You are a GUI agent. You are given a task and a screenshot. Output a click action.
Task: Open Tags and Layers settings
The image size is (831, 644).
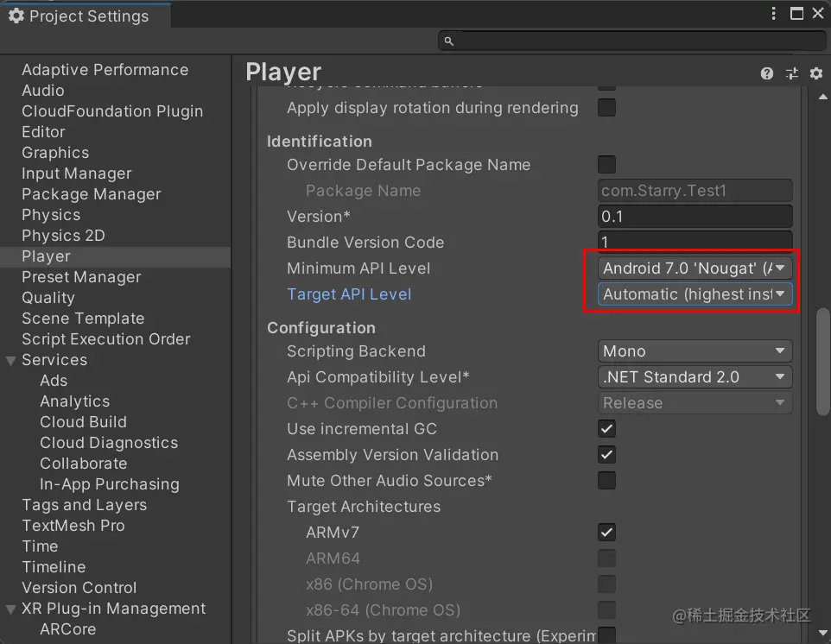[84, 504]
